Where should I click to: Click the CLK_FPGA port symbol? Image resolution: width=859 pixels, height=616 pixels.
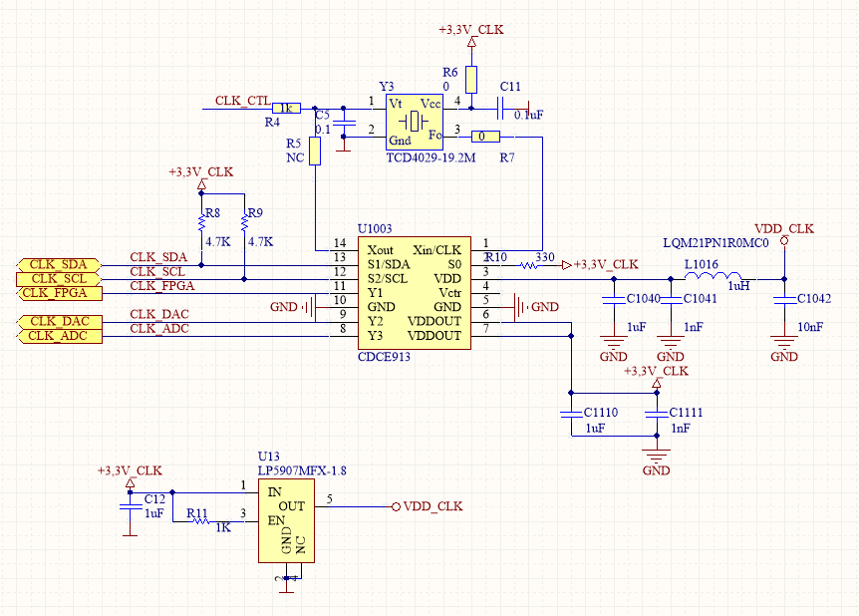pos(59,293)
